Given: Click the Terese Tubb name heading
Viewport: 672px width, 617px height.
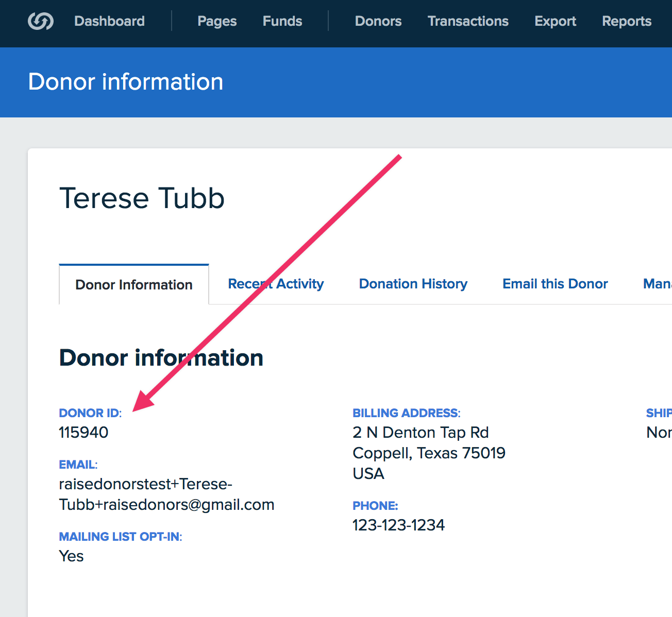Looking at the screenshot, I should [142, 198].
